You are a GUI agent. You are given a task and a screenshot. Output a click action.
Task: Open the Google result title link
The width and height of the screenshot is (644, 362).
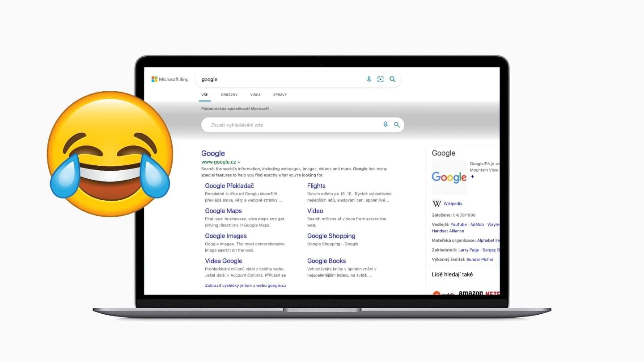(x=213, y=153)
